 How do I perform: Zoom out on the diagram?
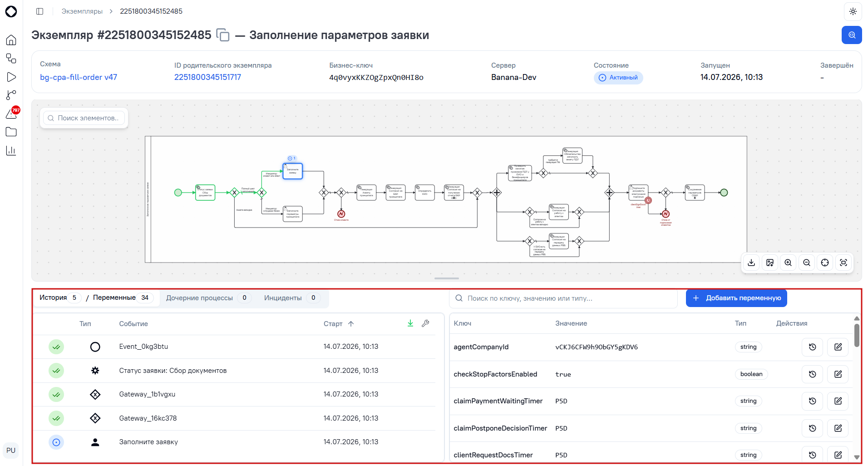point(807,263)
